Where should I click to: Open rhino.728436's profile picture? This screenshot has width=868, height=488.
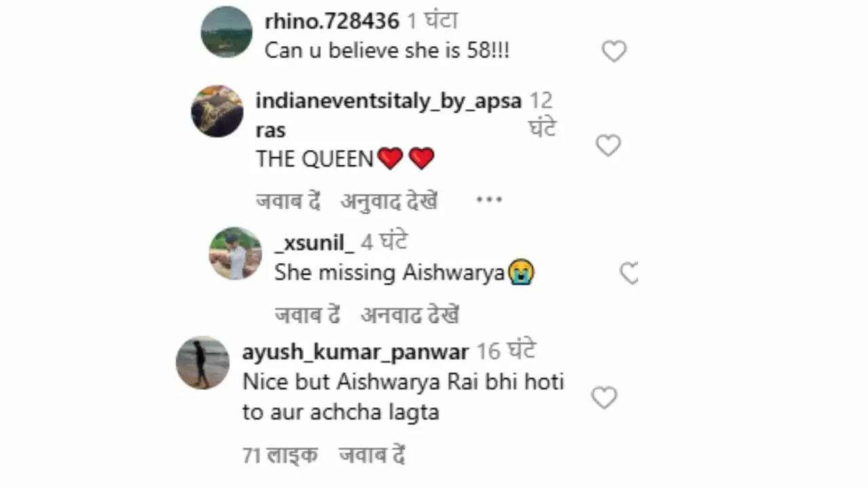point(226,32)
